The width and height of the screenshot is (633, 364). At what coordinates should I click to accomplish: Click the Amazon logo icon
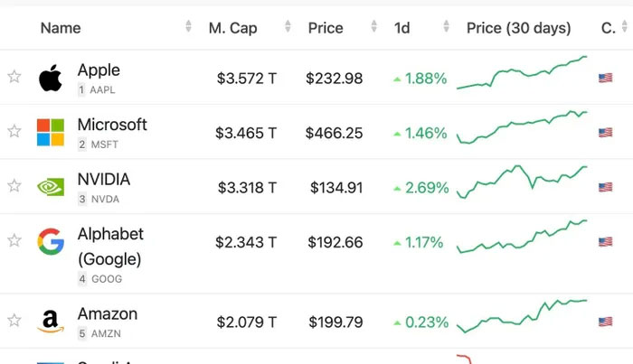point(51,322)
